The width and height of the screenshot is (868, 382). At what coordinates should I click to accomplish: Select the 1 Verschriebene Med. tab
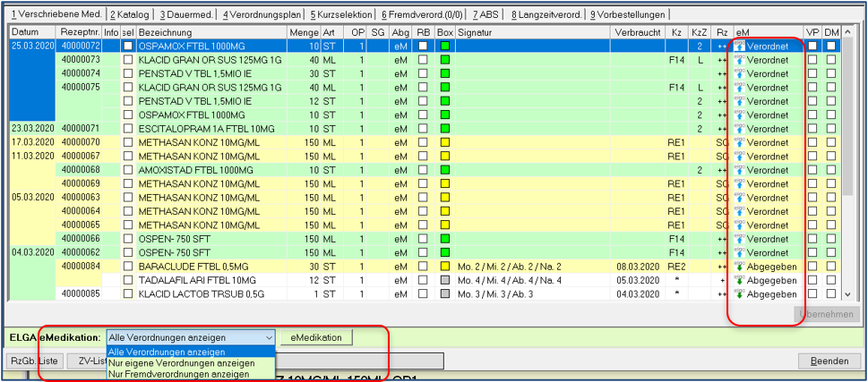point(56,13)
